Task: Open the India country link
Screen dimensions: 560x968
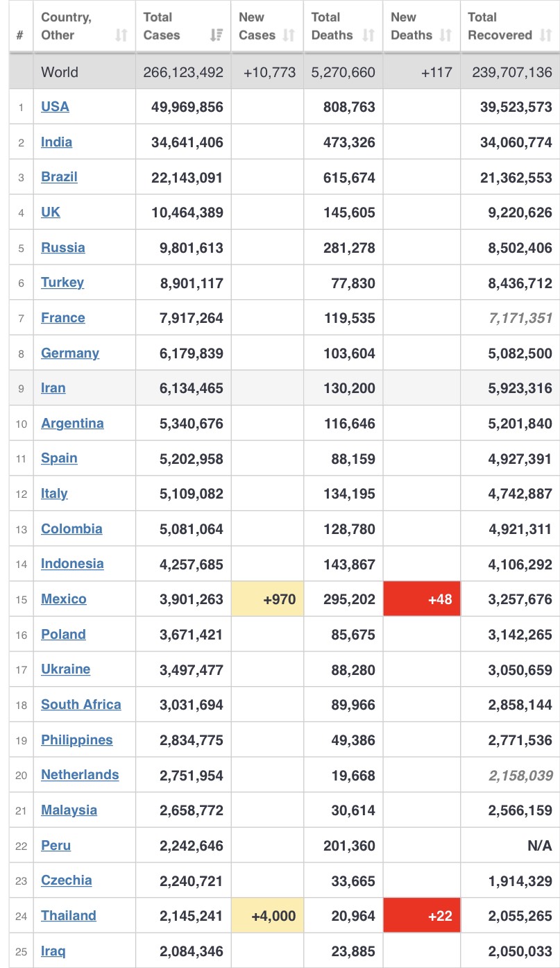Action: pos(56,142)
